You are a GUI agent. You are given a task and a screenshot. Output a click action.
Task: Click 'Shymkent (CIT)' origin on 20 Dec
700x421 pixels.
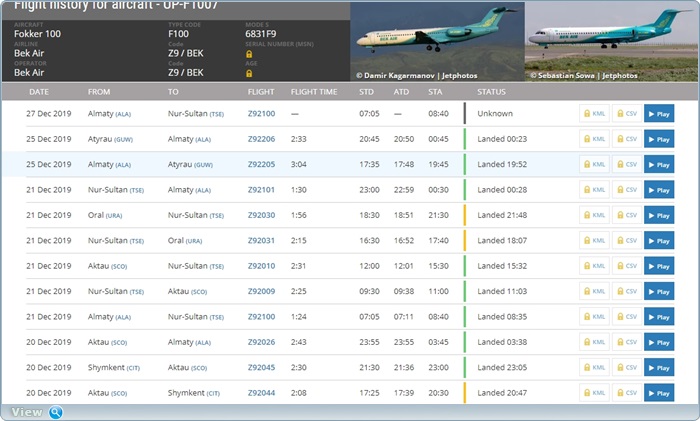click(114, 368)
